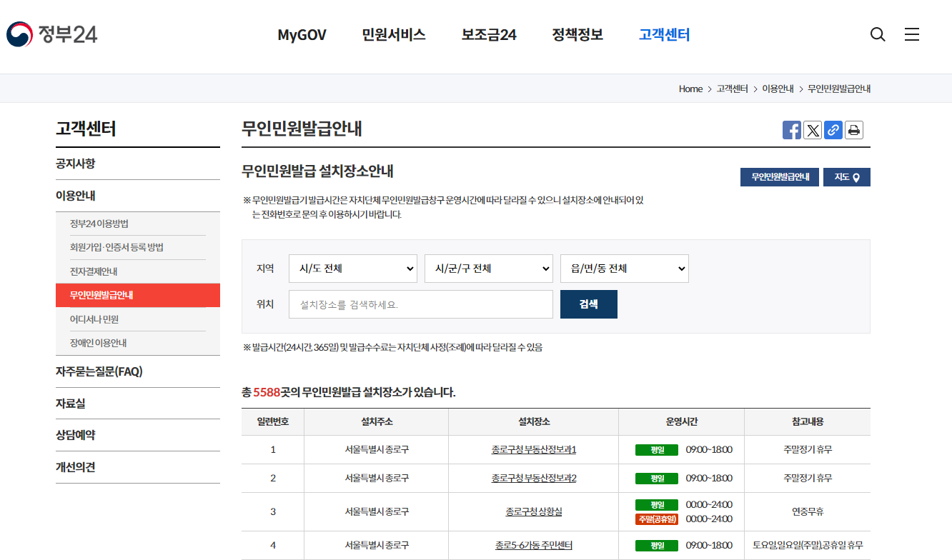This screenshot has width=952, height=560.
Task: Click the 설치장소 search input field
Action: pyautogui.click(x=420, y=304)
